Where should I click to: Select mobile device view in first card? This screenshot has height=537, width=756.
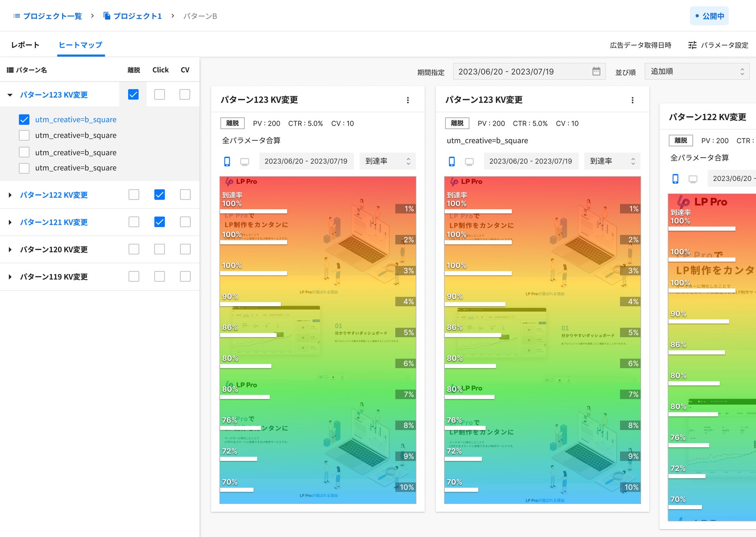227,161
